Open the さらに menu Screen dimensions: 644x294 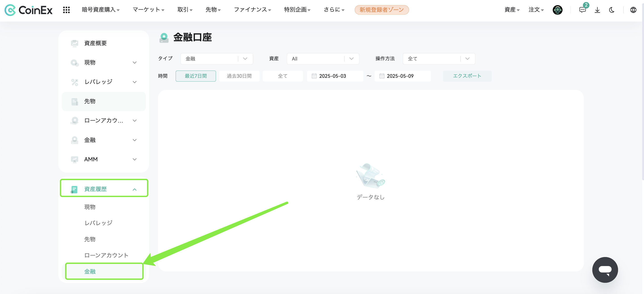point(334,10)
